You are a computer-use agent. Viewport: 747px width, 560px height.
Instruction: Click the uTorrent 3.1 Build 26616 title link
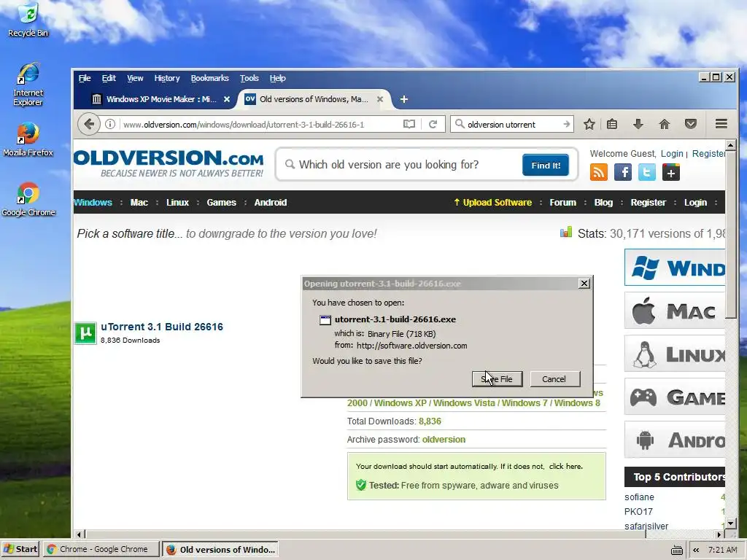click(x=162, y=327)
